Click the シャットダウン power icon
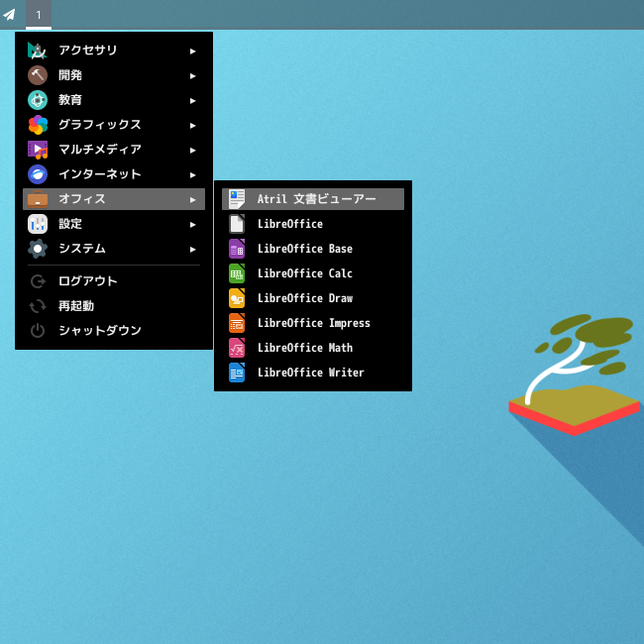 click(38, 331)
